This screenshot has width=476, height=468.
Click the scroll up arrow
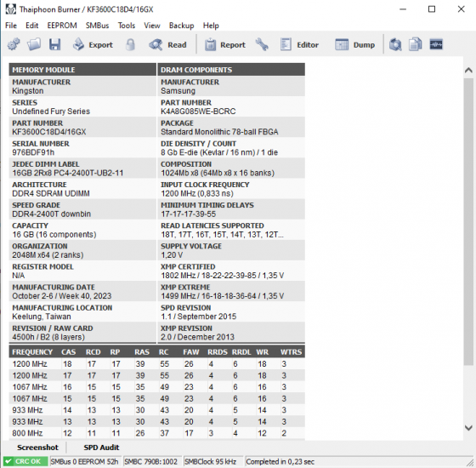tap(468, 70)
